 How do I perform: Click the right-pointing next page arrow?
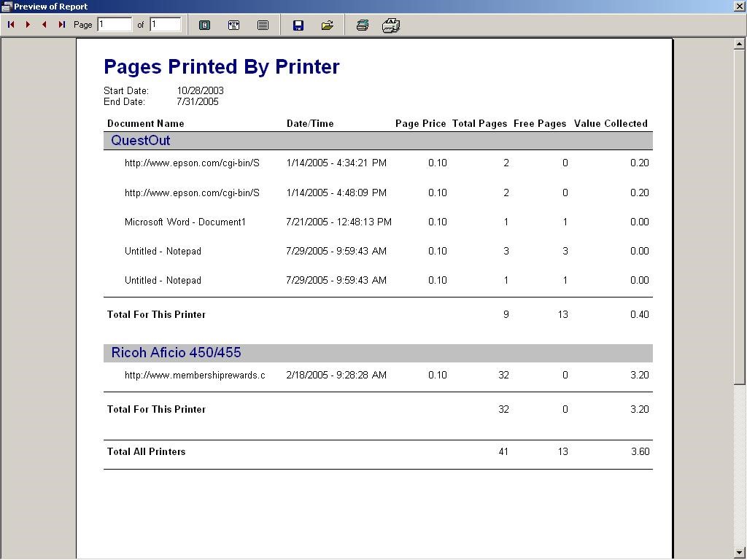[28, 25]
